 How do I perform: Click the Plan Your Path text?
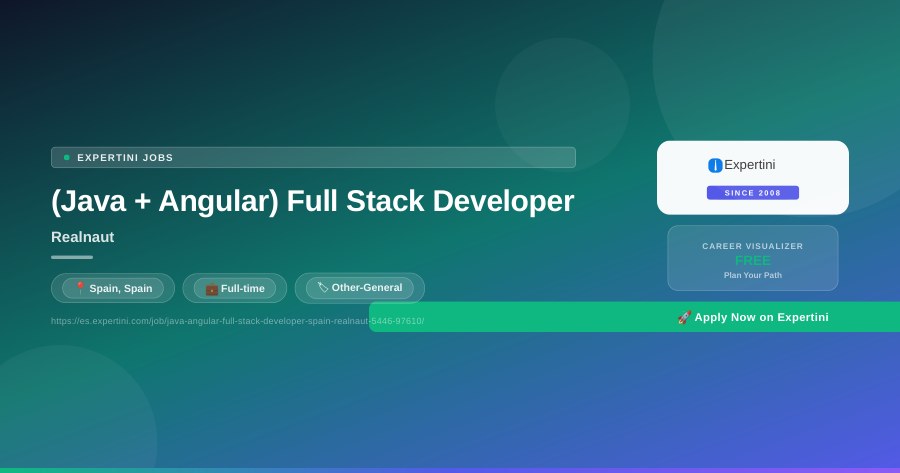[752, 275]
